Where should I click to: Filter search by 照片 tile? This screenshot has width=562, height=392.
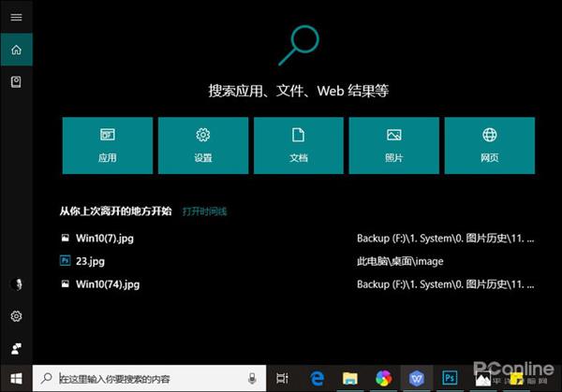[394, 145]
